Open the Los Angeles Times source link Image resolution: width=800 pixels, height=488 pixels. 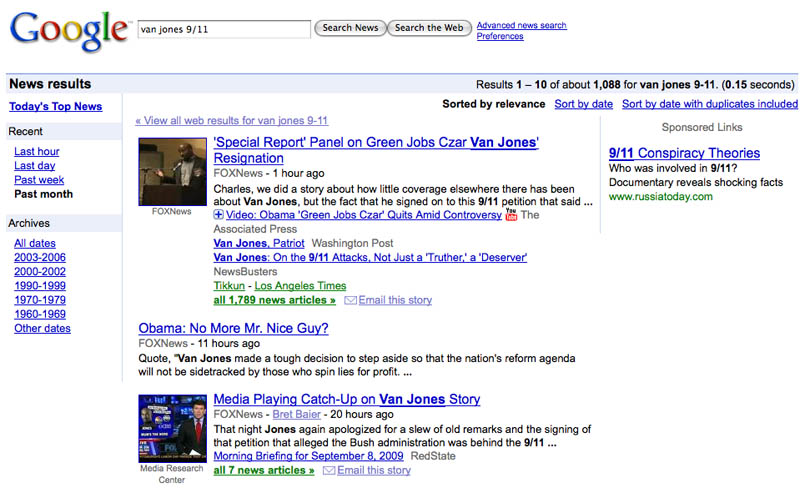pyautogui.click(x=301, y=286)
